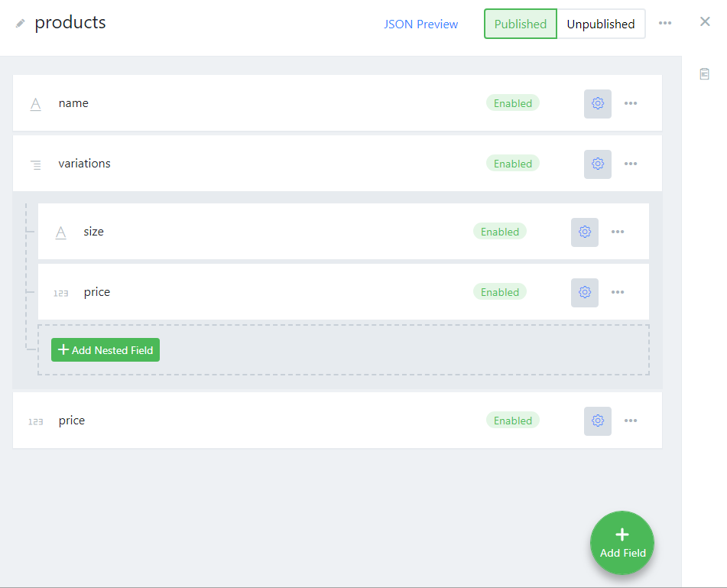Open the top-right ellipsis options menu
The width and height of the screenshot is (727, 588).
[x=664, y=23]
